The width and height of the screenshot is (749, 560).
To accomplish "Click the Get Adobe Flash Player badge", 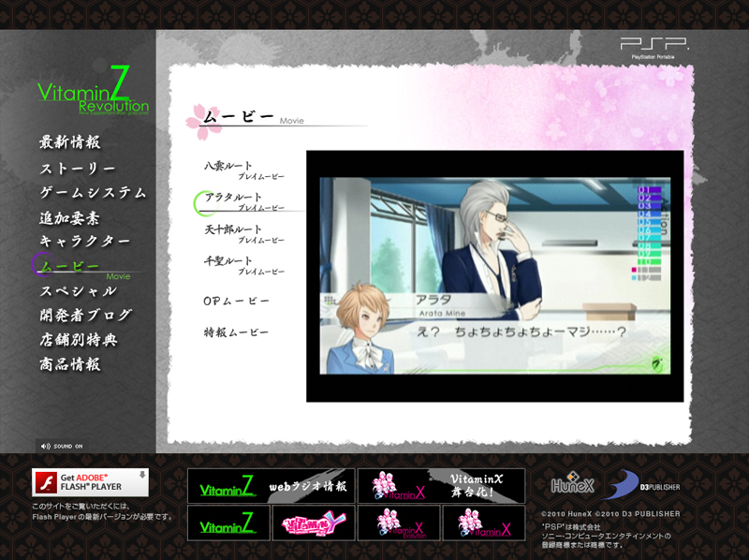I will click(90, 482).
